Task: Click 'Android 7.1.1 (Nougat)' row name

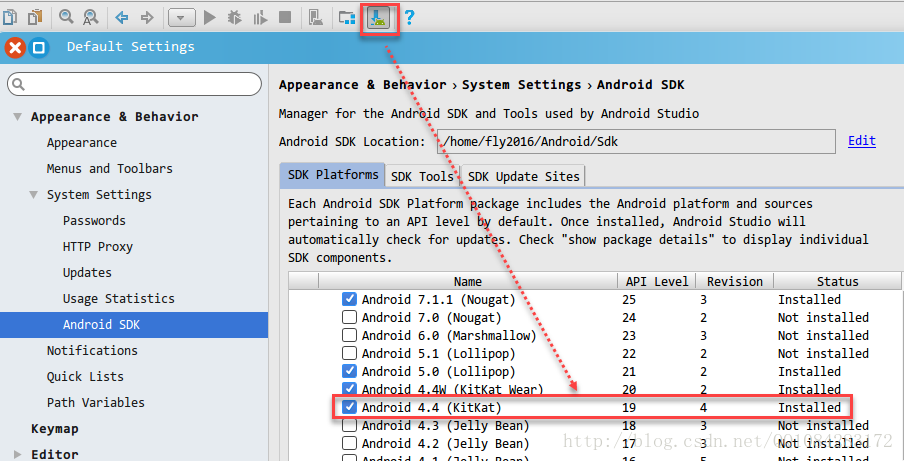Action: [x=438, y=300]
